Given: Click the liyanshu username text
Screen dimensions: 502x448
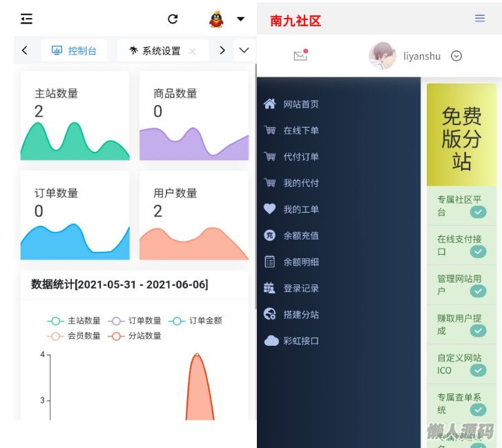Looking at the screenshot, I should pos(422,57).
